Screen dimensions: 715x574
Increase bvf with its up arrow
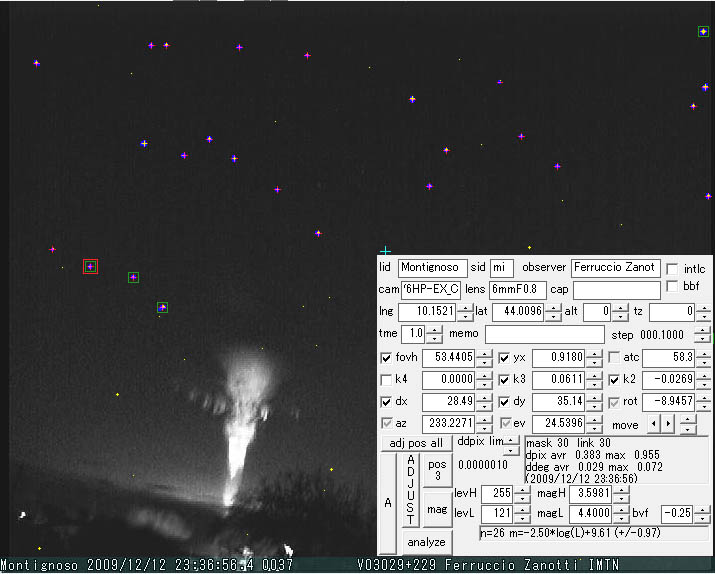point(703,509)
